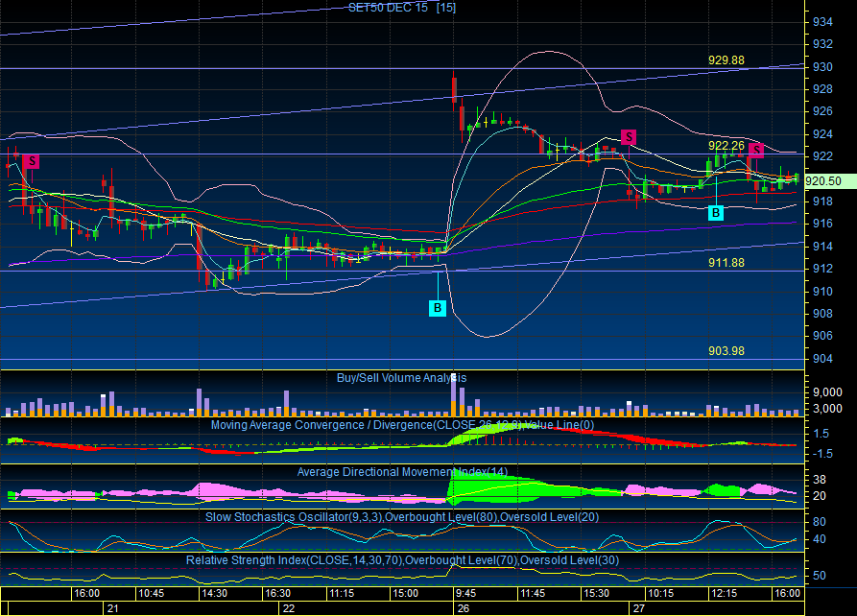Select the 11:15 time axis label

[342, 594]
